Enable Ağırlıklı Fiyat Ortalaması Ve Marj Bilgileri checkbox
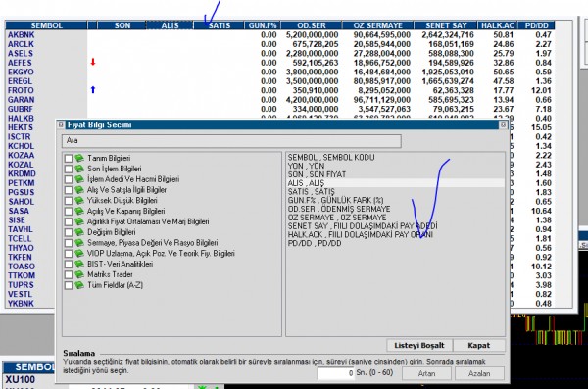Viewport: 588px width, 389px height. (x=69, y=221)
